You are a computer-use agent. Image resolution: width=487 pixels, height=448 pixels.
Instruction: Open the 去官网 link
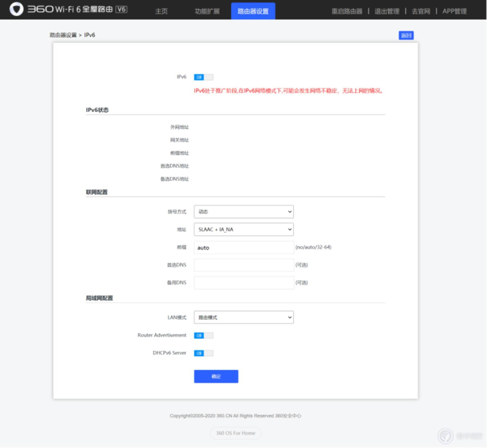(x=421, y=11)
